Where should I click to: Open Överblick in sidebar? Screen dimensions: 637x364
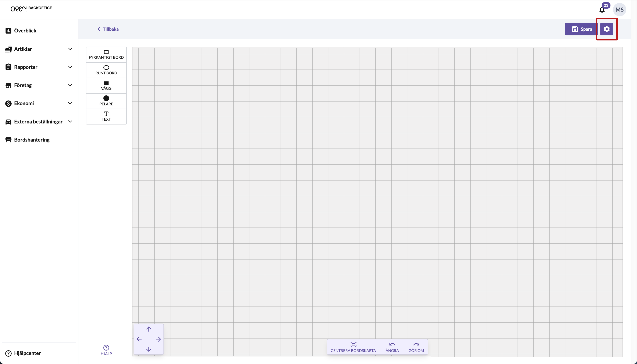click(x=21, y=31)
